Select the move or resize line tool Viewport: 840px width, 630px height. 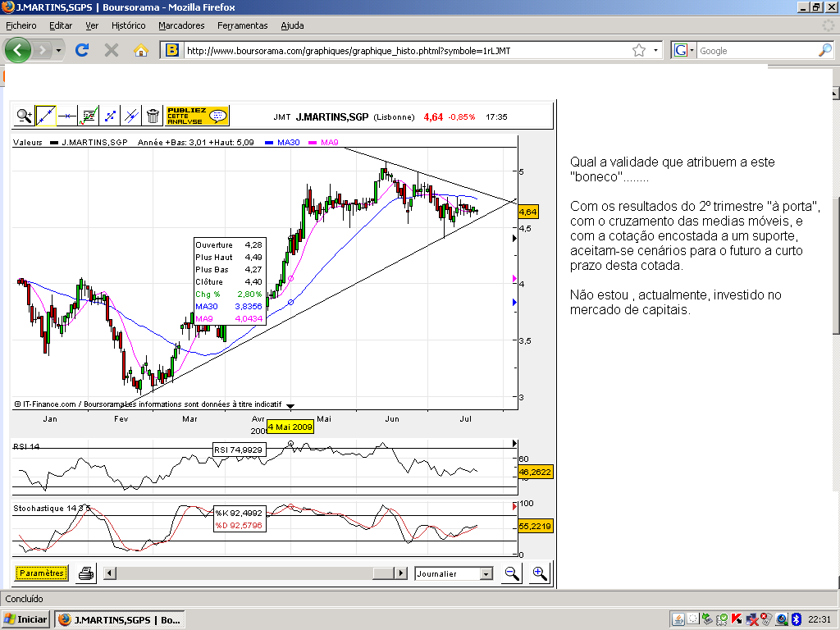coord(110,116)
